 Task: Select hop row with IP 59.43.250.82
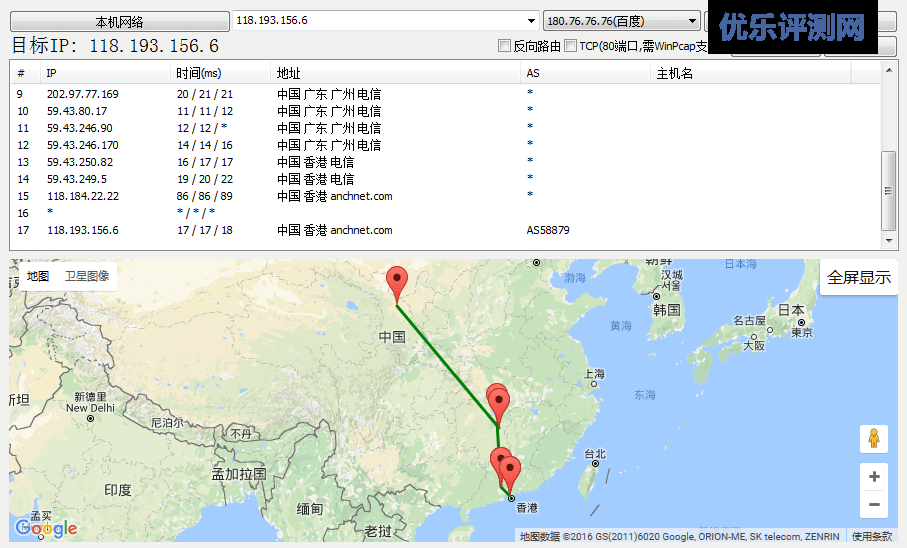click(444, 162)
